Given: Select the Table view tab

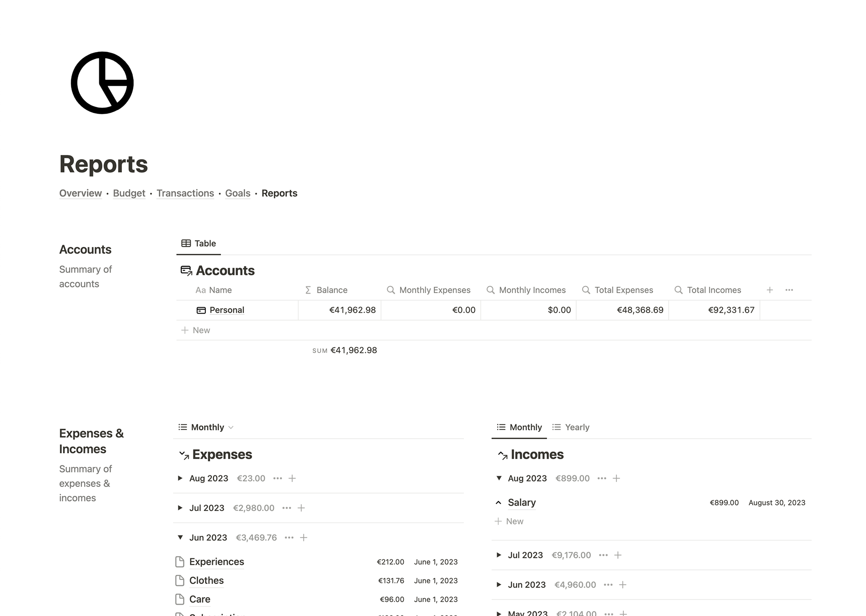Looking at the screenshot, I should pyautogui.click(x=199, y=243).
